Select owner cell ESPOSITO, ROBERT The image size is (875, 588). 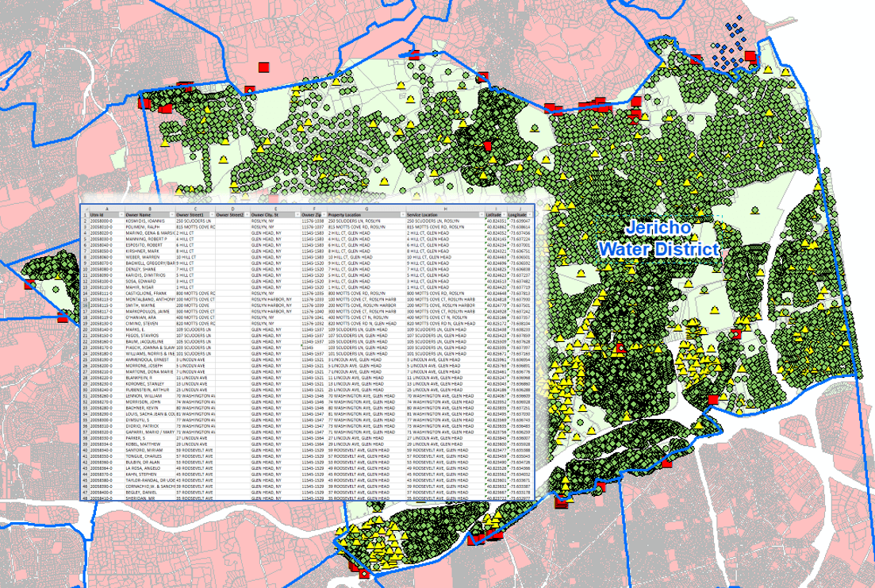tap(150, 245)
